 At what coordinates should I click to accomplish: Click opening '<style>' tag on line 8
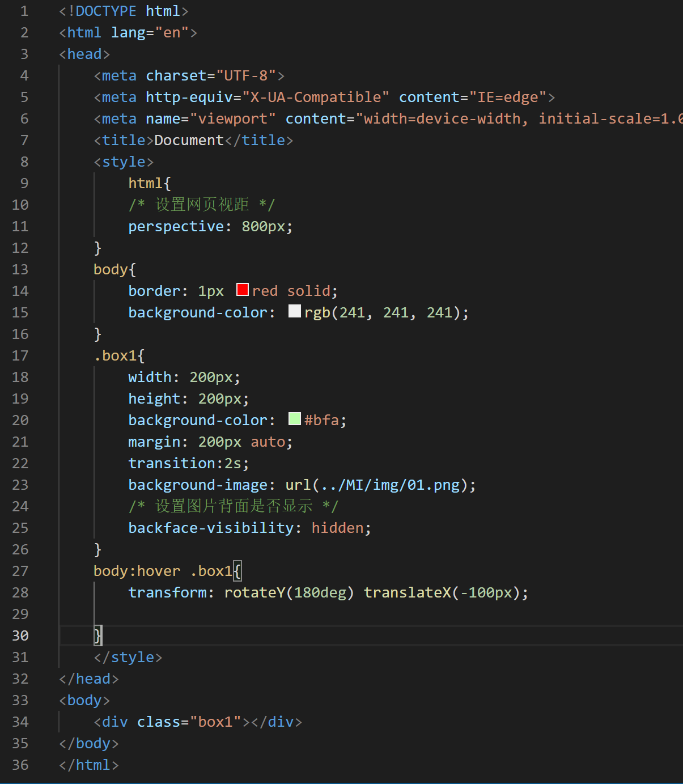click(x=124, y=162)
